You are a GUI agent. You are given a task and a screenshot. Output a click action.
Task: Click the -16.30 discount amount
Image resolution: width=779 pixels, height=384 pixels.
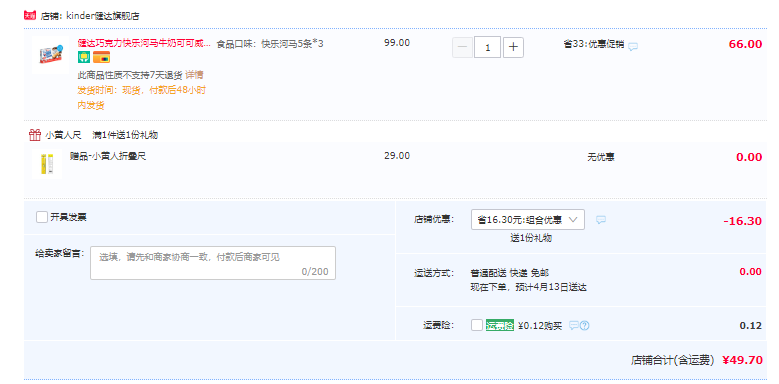(x=742, y=221)
